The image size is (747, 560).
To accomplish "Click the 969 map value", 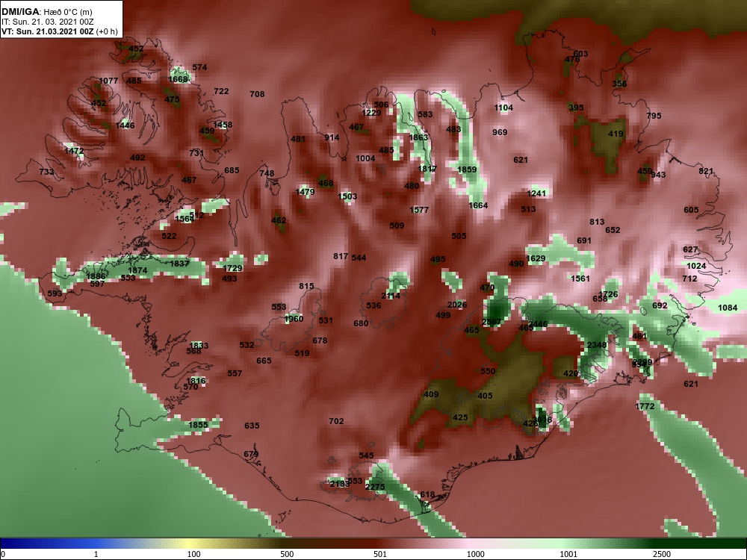I will point(500,132).
